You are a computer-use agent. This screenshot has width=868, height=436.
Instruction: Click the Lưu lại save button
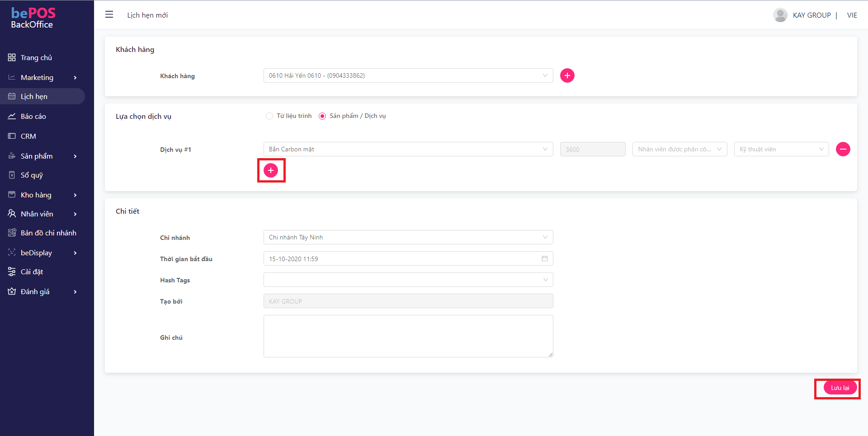(840, 388)
